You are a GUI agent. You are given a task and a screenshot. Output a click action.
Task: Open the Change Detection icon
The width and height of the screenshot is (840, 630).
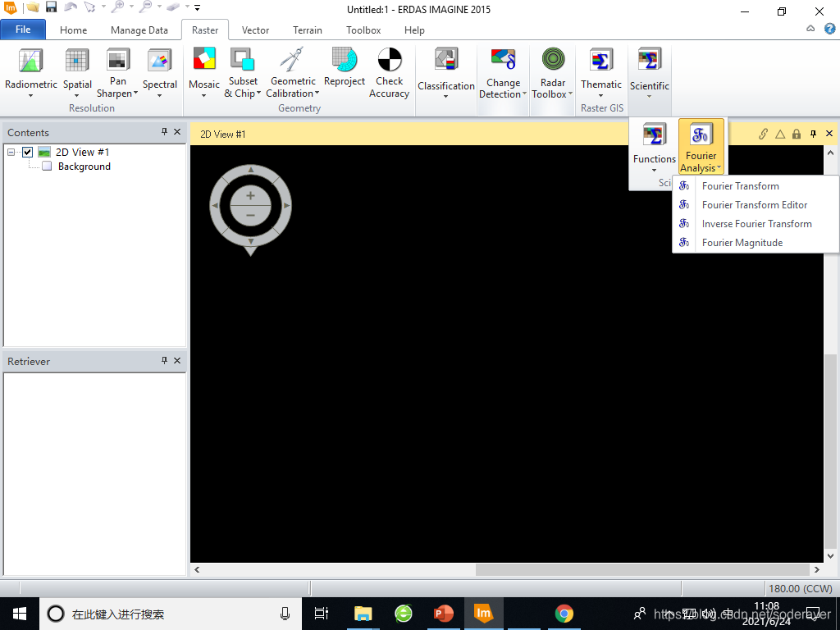tap(503, 59)
